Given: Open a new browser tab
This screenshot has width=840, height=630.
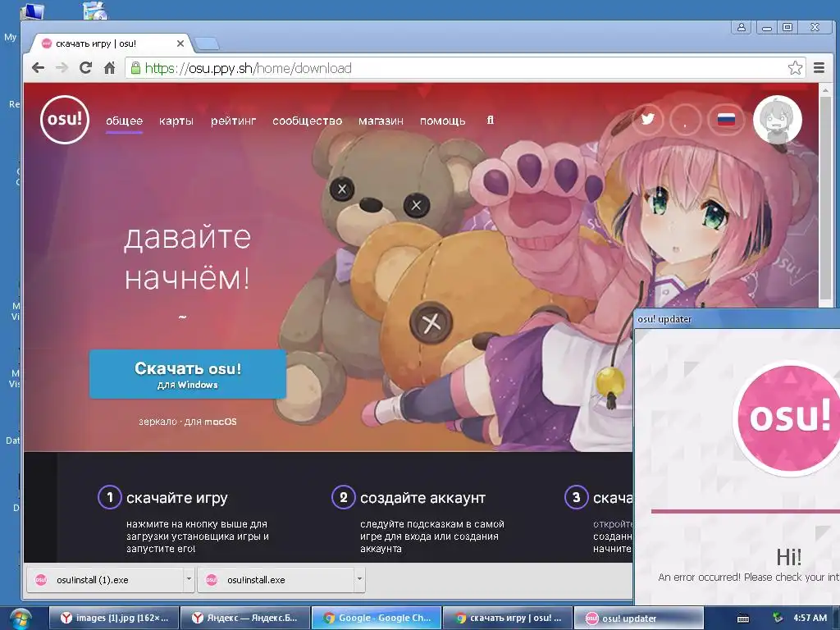Looking at the screenshot, I should click(x=206, y=43).
